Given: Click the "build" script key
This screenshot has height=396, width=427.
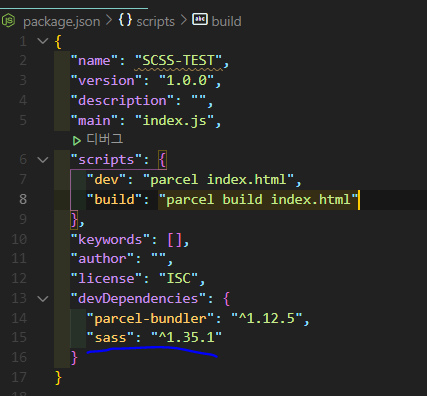Looking at the screenshot, I should 114,200.
